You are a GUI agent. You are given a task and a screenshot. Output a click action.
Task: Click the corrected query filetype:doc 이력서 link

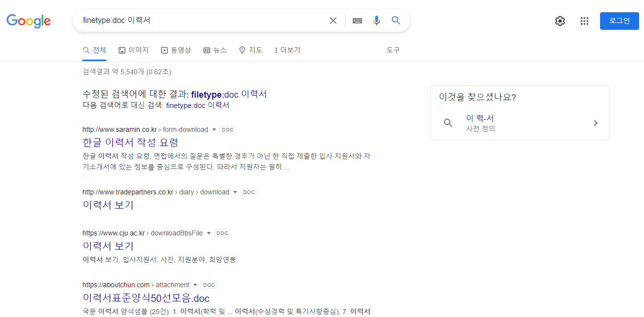(x=229, y=94)
